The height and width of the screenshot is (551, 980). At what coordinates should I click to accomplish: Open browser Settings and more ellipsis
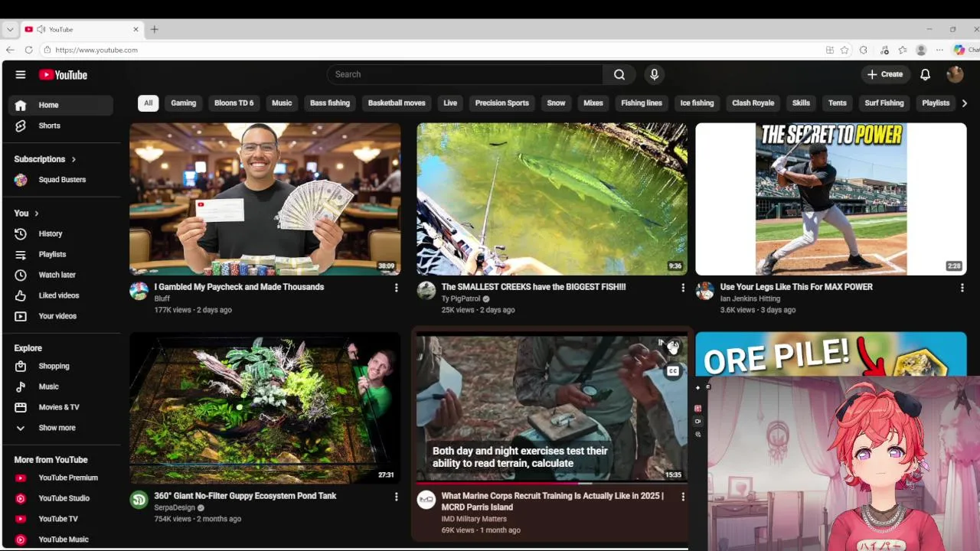[939, 50]
